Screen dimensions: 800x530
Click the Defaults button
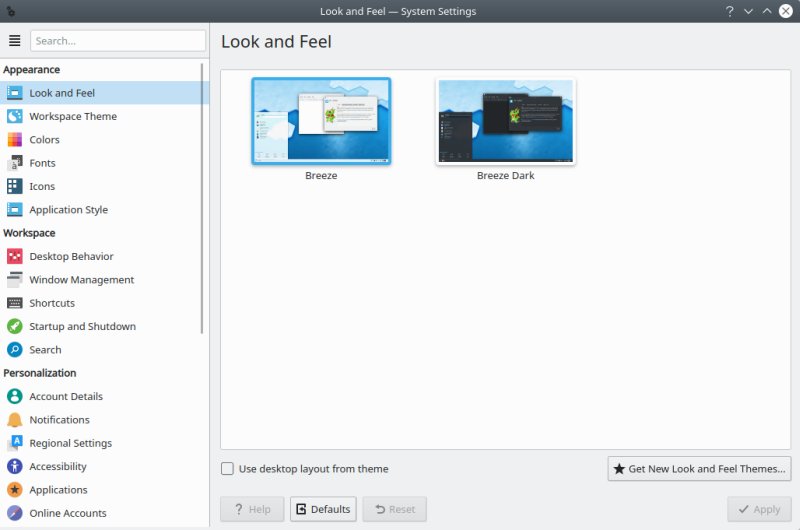[323, 509]
